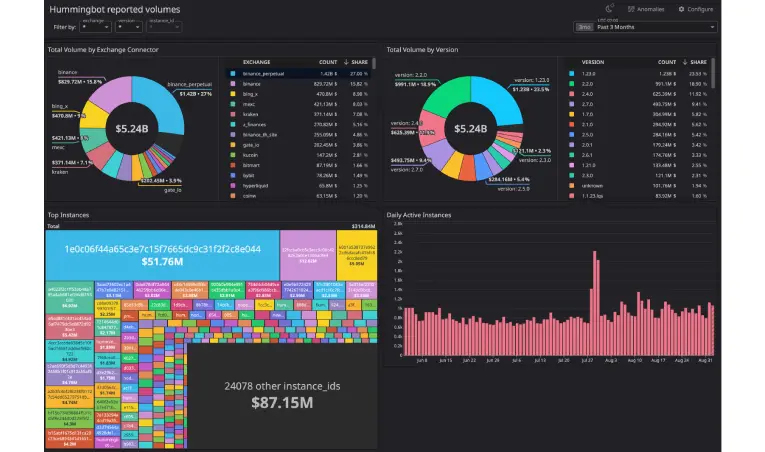Click the refresh icon near Anomalies
The width and height of the screenshot is (765, 452).
[609, 9]
